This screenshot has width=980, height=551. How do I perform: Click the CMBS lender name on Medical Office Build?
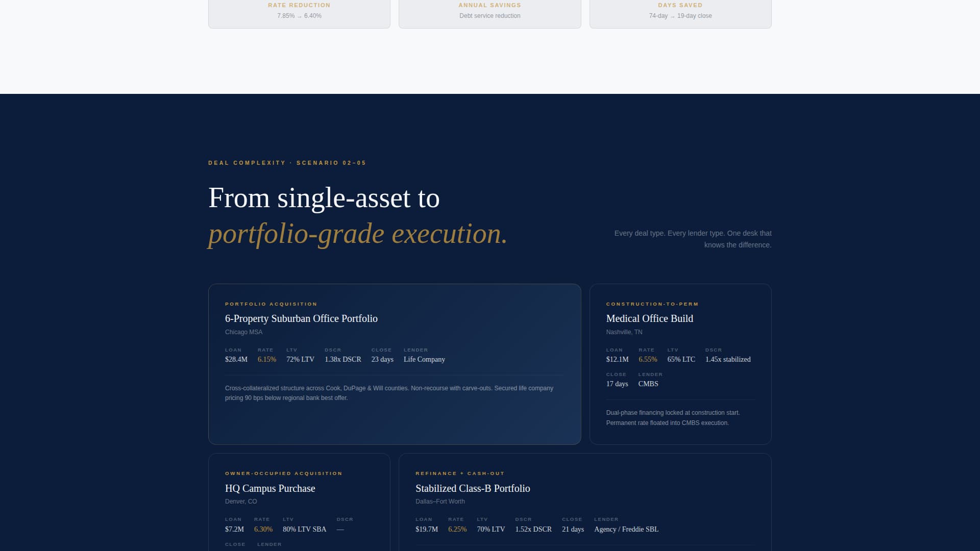(x=648, y=384)
